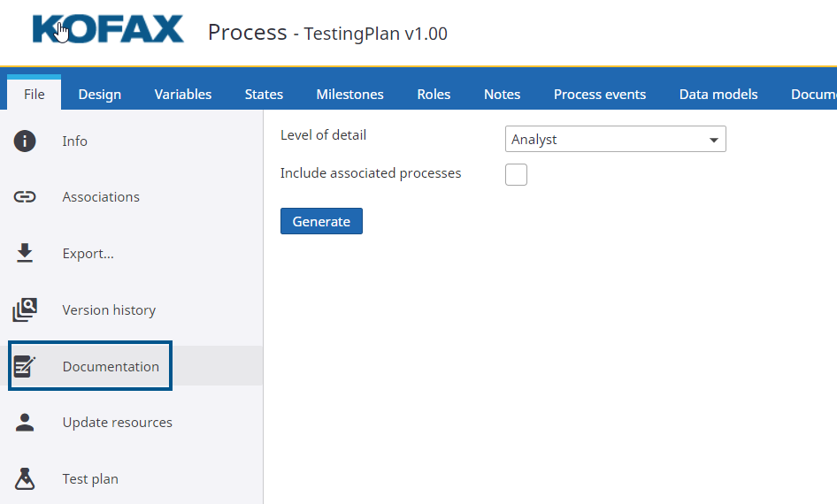Open the Level of detail dropdown
837x504 pixels.
click(615, 140)
